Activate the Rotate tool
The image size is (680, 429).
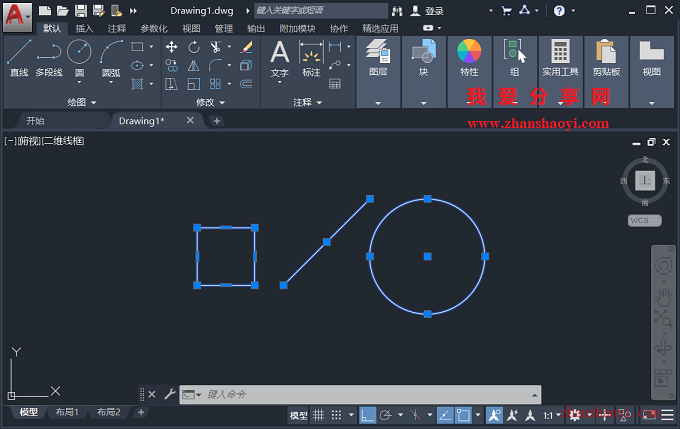click(x=193, y=47)
